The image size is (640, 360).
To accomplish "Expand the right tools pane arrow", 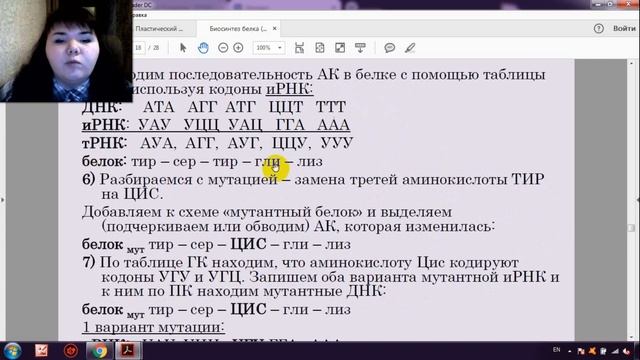I will [638, 200].
